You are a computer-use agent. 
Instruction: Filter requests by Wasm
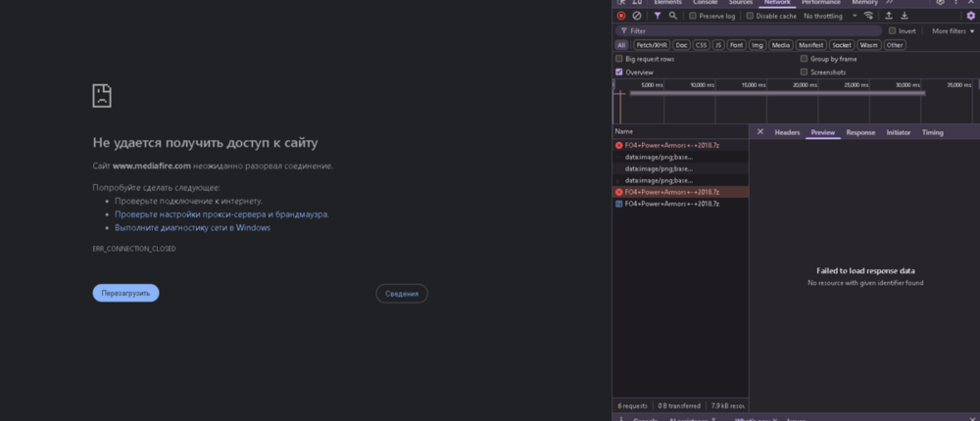[x=868, y=45]
